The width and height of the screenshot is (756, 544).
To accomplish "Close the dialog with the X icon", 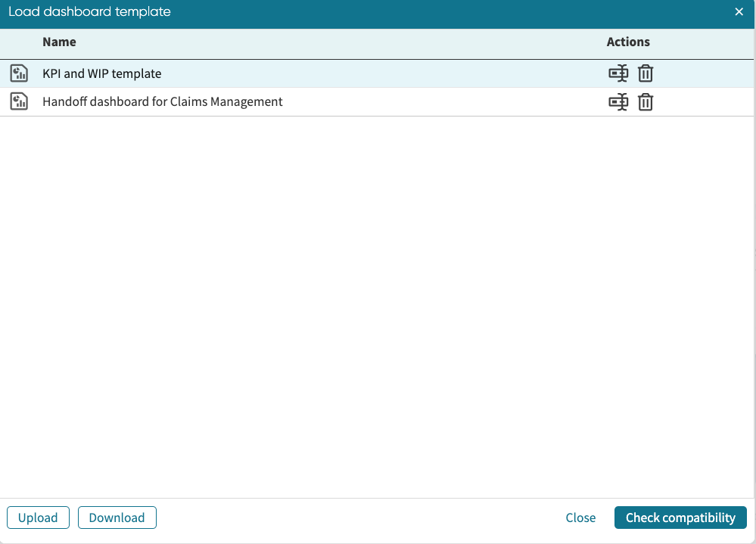I will click(x=739, y=11).
